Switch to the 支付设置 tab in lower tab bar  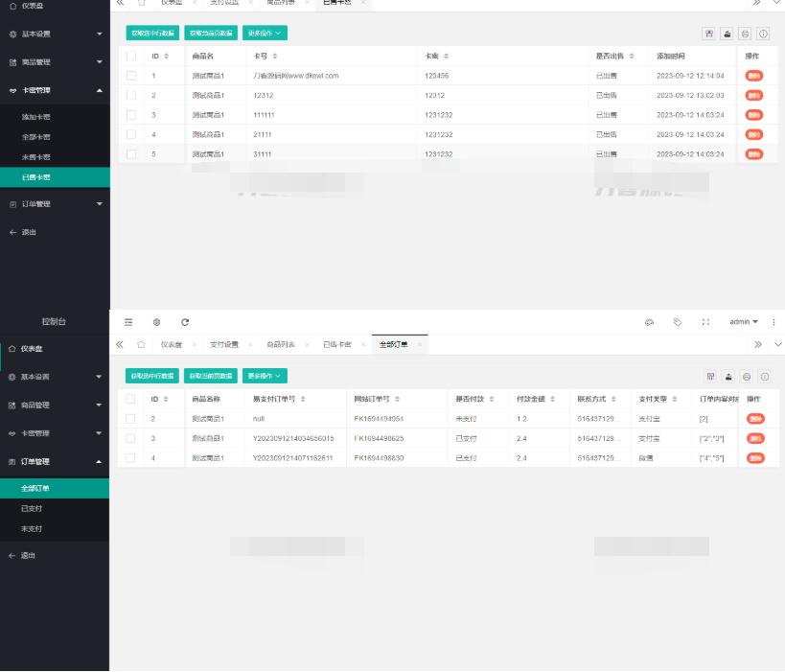(x=226, y=344)
